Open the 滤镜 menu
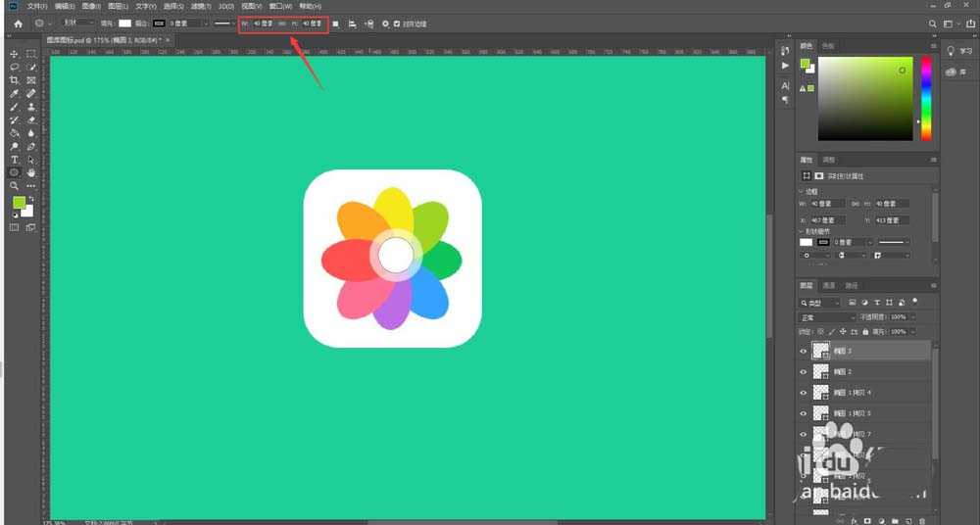This screenshot has height=525, width=980. point(201,6)
